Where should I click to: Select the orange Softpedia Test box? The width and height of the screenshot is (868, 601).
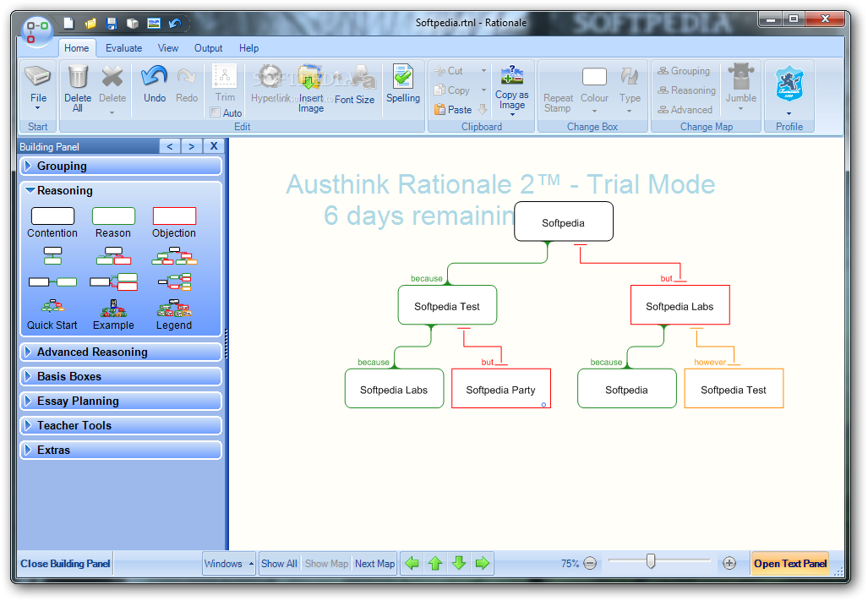coord(734,389)
